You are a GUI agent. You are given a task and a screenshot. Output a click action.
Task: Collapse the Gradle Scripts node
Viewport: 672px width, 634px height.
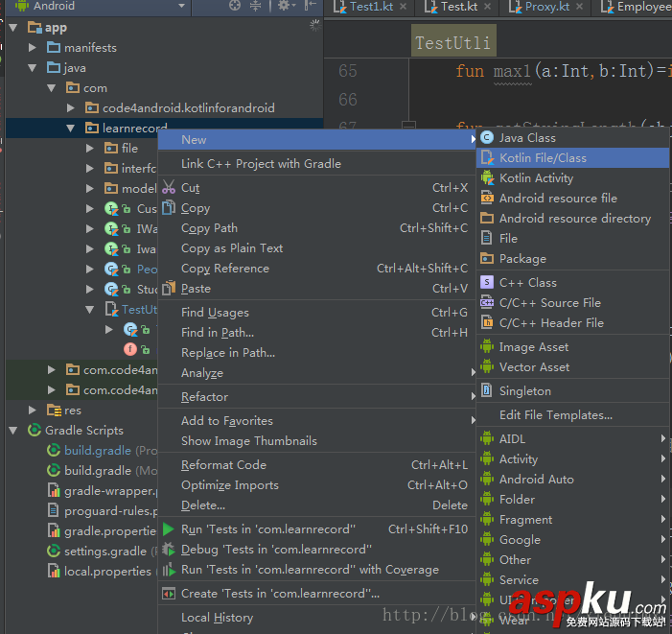(13, 431)
